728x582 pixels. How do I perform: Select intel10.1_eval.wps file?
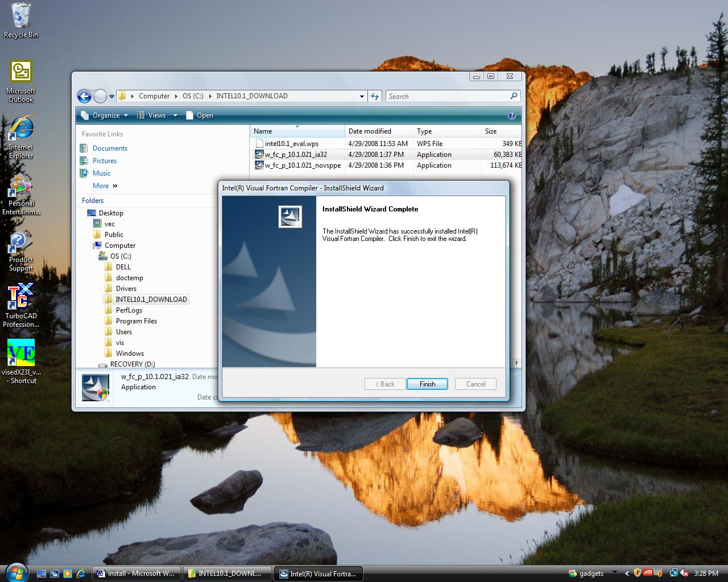tap(292, 144)
